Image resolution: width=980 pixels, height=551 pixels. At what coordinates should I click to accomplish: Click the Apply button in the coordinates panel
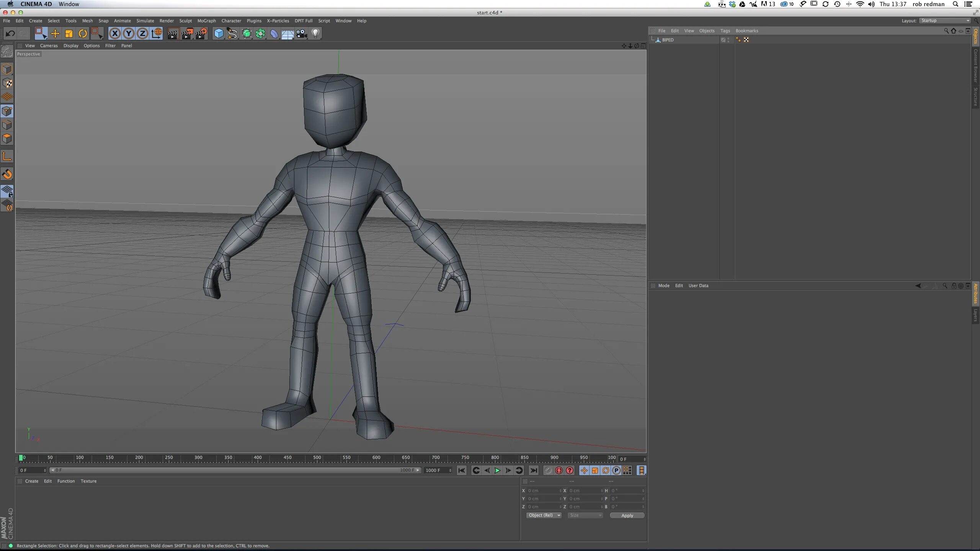[627, 515]
